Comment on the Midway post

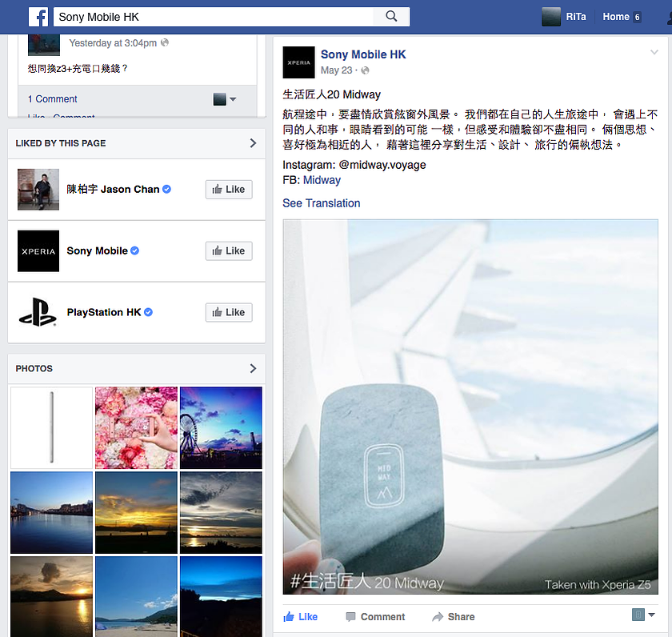pyautogui.click(x=375, y=617)
